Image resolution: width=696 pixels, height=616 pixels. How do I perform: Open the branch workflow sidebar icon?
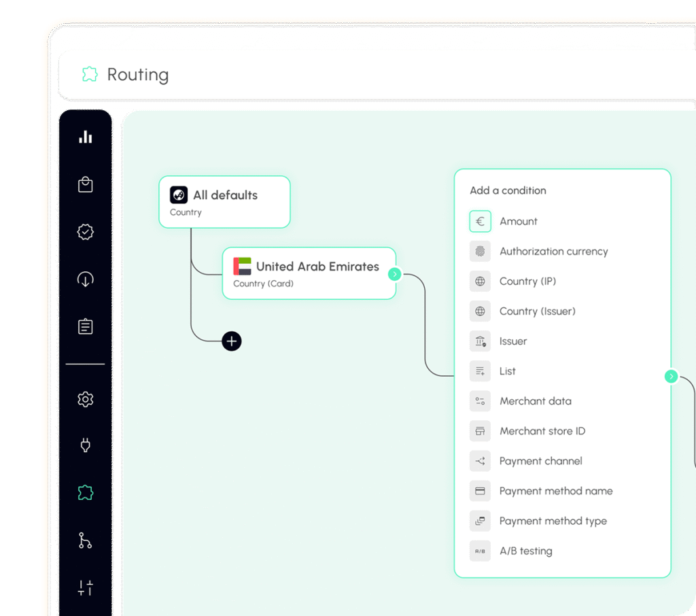click(85, 541)
